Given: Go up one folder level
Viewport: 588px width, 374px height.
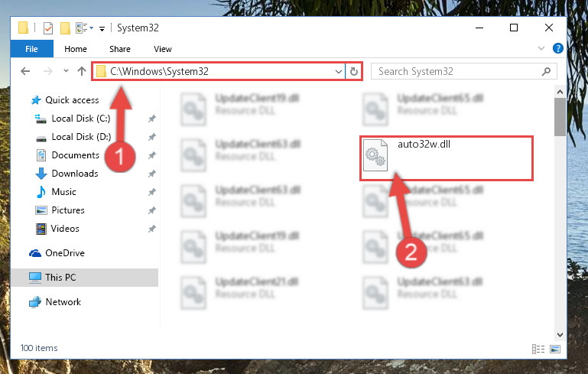Looking at the screenshot, I should coord(82,71).
